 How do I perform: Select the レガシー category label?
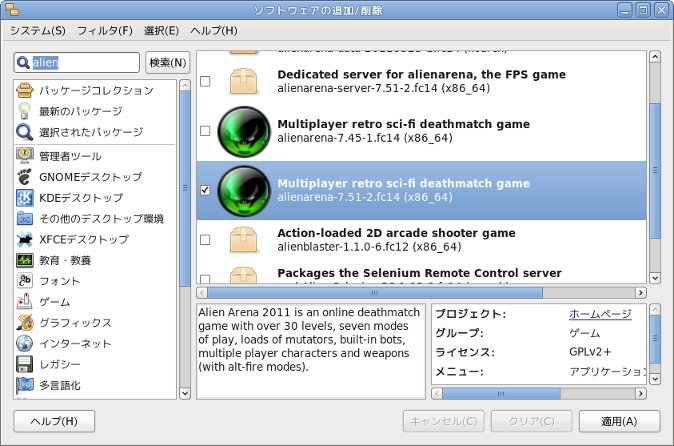pos(60,364)
